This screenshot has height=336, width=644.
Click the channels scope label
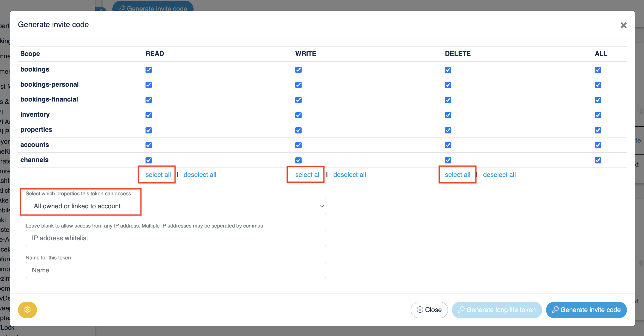35,160
